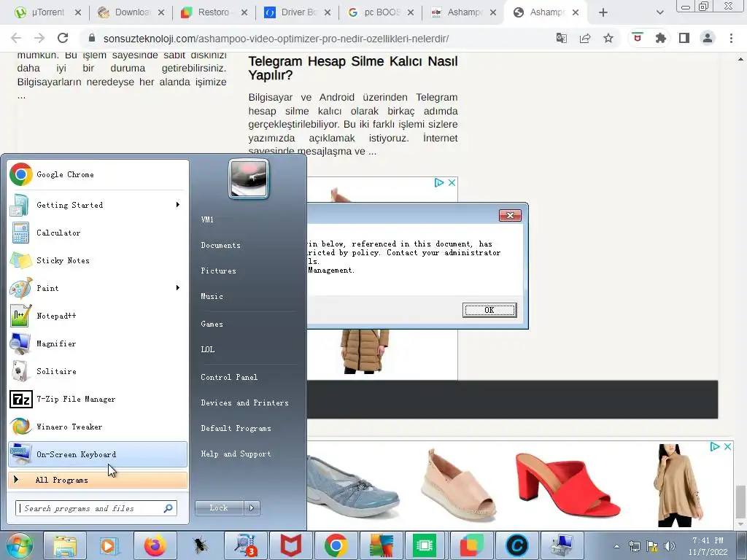The width and height of the screenshot is (747, 560).
Task: Expand Paint recent files arrow
Action: pyautogui.click(x=178, y=287)
